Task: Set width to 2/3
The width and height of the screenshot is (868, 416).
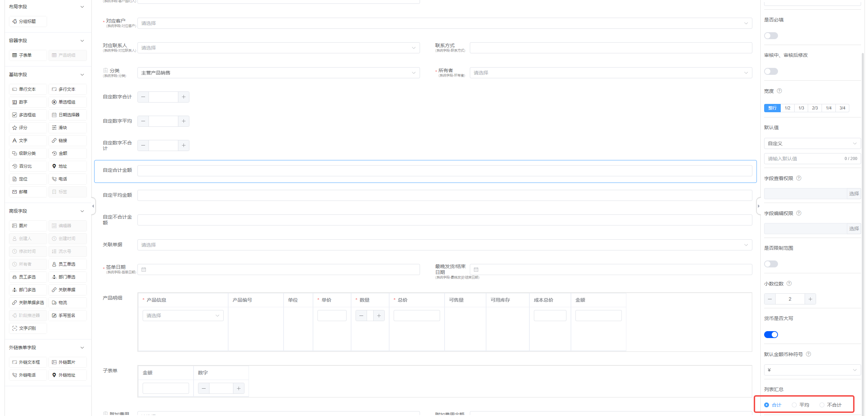Action: 815,108
